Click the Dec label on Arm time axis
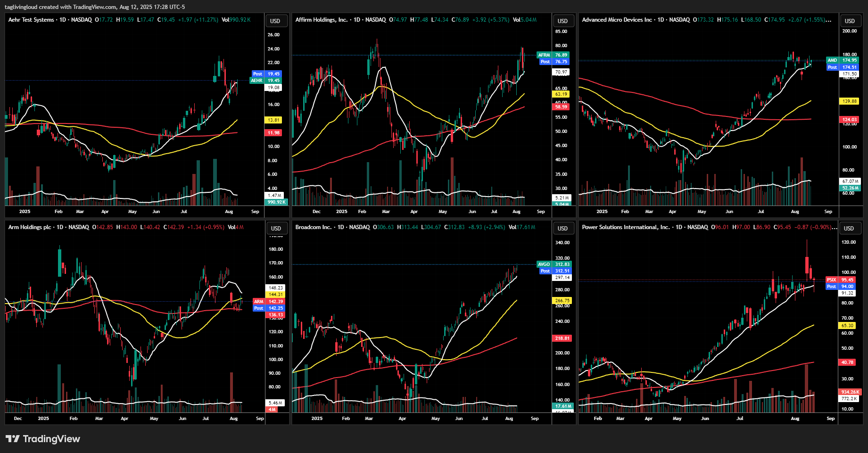The height and width of the screenshot is (453, 868). (18, 419)
